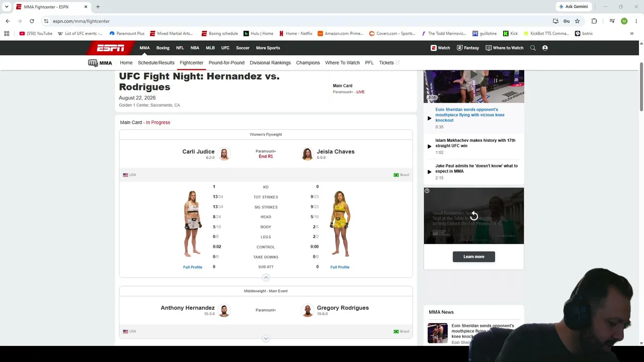
Task: Open the Paramount Plus bookmark
Action: (127, 34)
